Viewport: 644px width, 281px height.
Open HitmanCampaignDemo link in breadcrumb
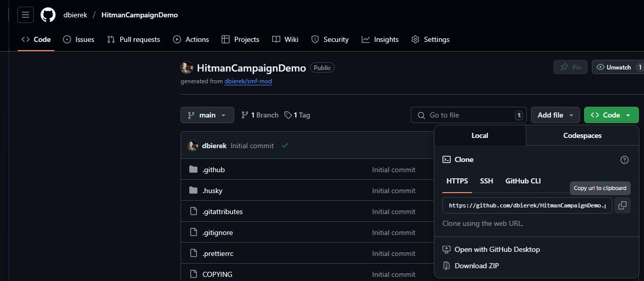(x=140, y=15)
